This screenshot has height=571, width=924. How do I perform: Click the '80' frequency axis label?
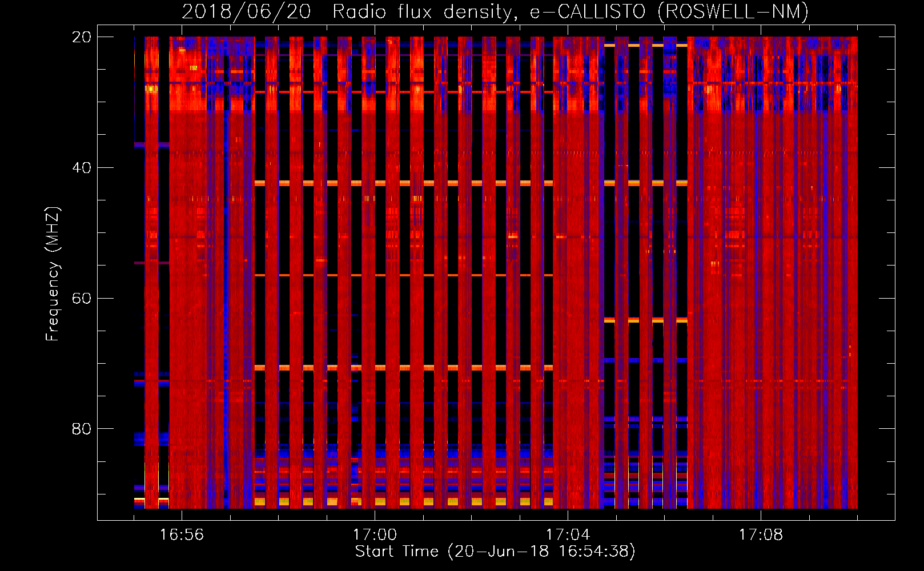pyautogui.click(x=82, y=429)
